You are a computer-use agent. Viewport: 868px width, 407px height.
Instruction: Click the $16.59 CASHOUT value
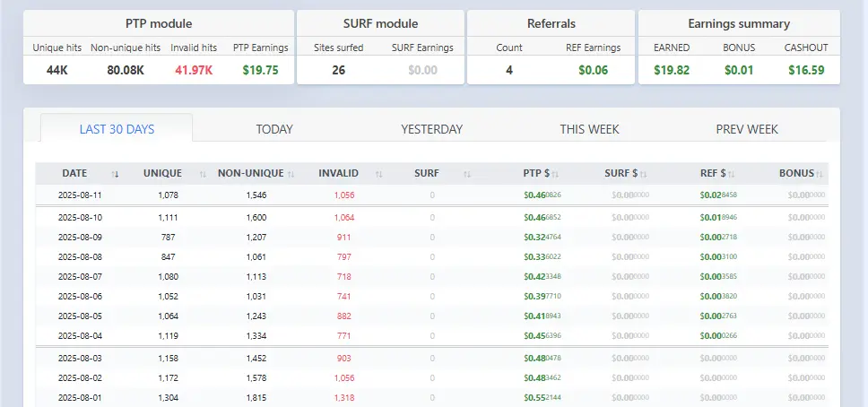coord(806,70)
